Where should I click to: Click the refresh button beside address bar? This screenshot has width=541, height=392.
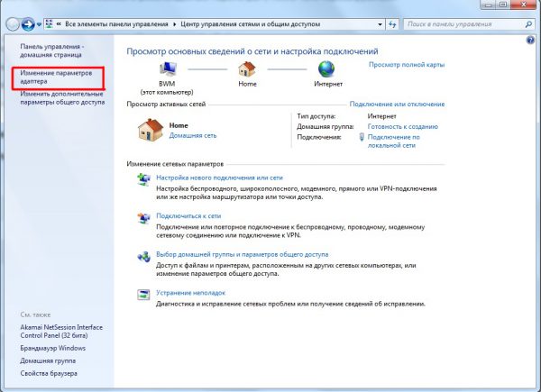point(392,24)
